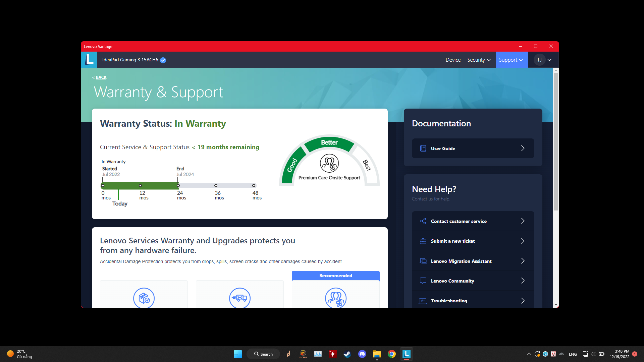Viewport: 644px width, 362px height.
Task: Click the vertical scrollbar down arrow
Action: click(556, 305)
